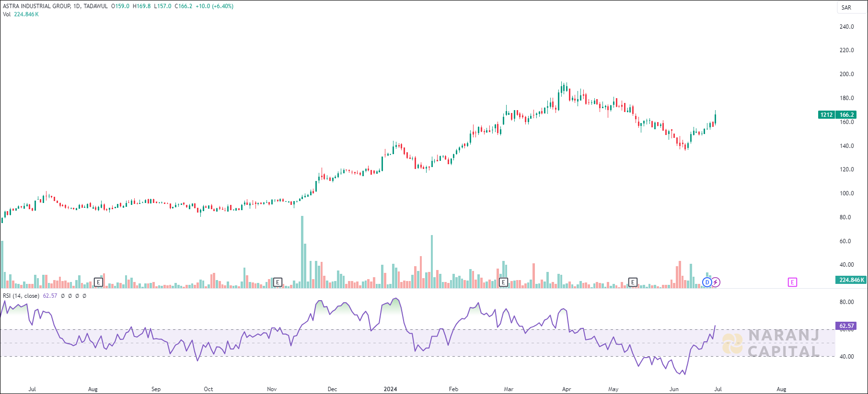The image size is (868, 394).
Task: Click the 80.0 price axis label
Action: tap(845, 217)
